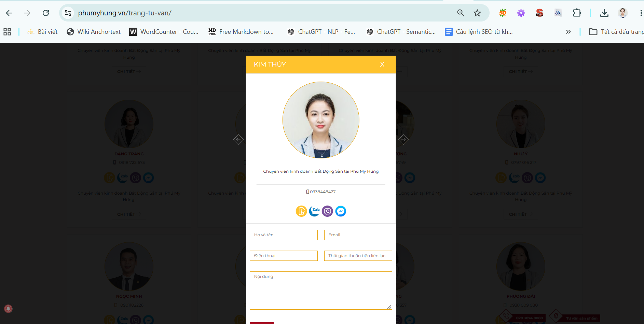644x324 pixels.
Task: Click Zalo icon under Đặng Trang
Action: tap(123, 178)
